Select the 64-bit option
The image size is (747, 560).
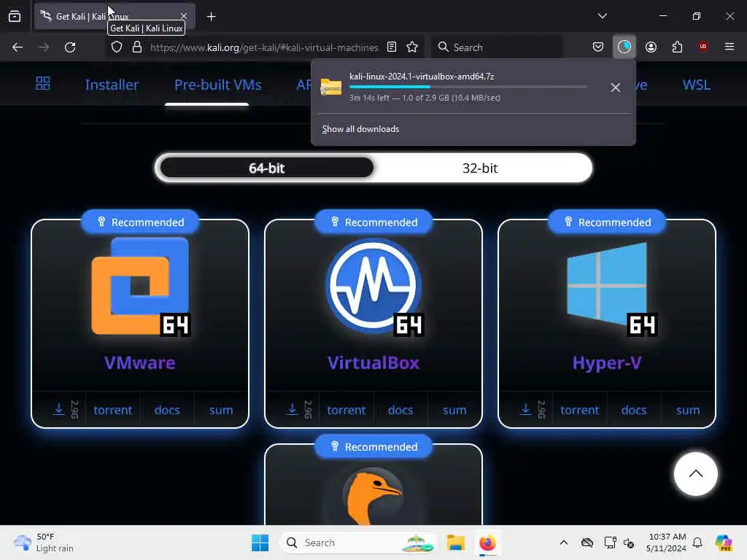(x=267, y=168)
